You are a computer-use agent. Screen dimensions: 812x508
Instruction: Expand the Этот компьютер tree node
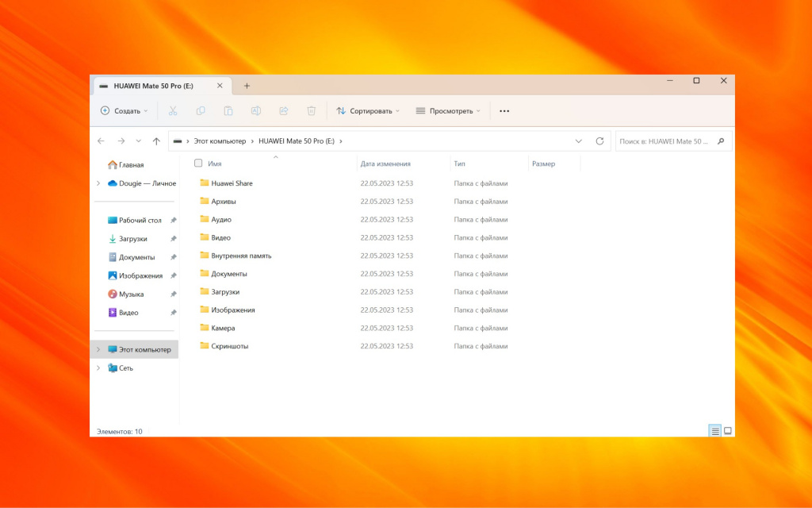pos(98,349)
